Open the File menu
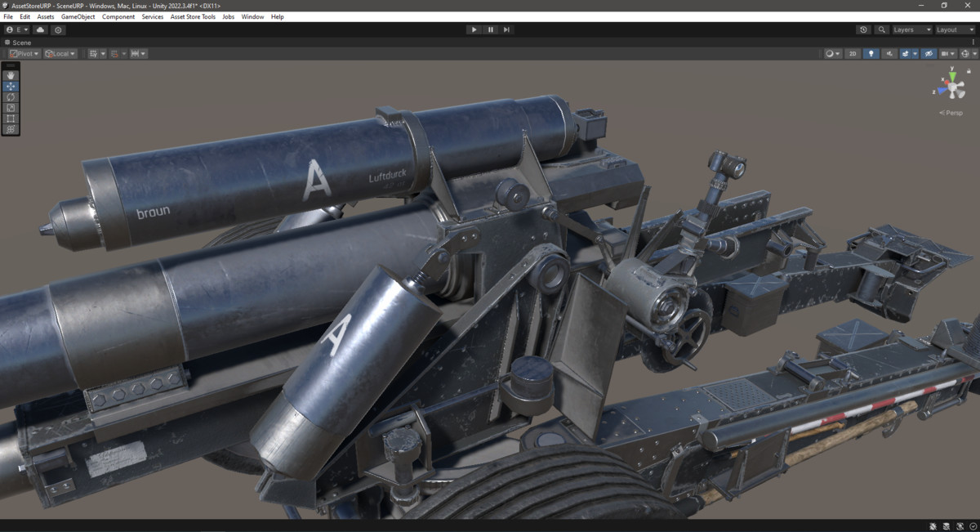This screenshot has height=532, width=980. click(8, 16)
